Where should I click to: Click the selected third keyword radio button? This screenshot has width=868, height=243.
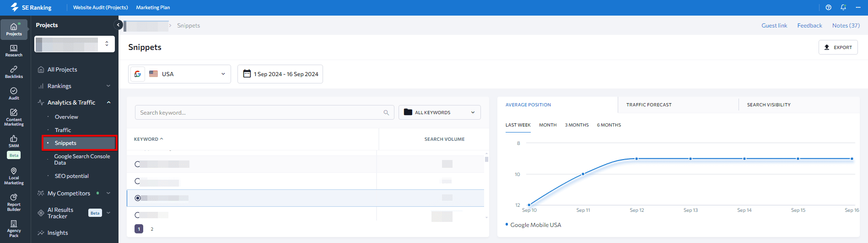[138, 198]
